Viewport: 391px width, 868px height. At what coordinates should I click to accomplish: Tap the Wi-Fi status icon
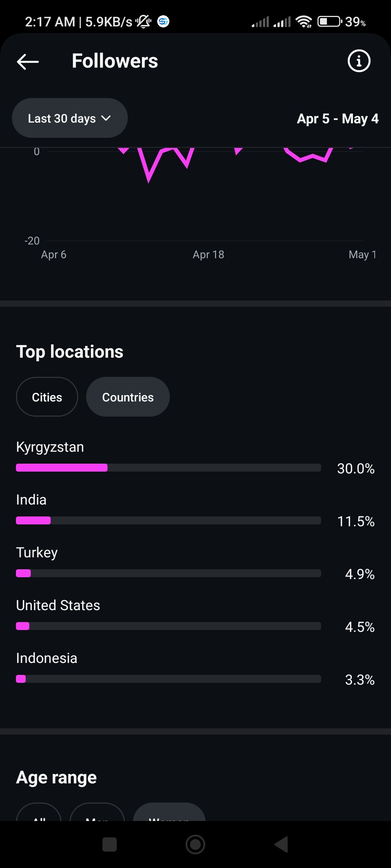[x=303, y=22]
